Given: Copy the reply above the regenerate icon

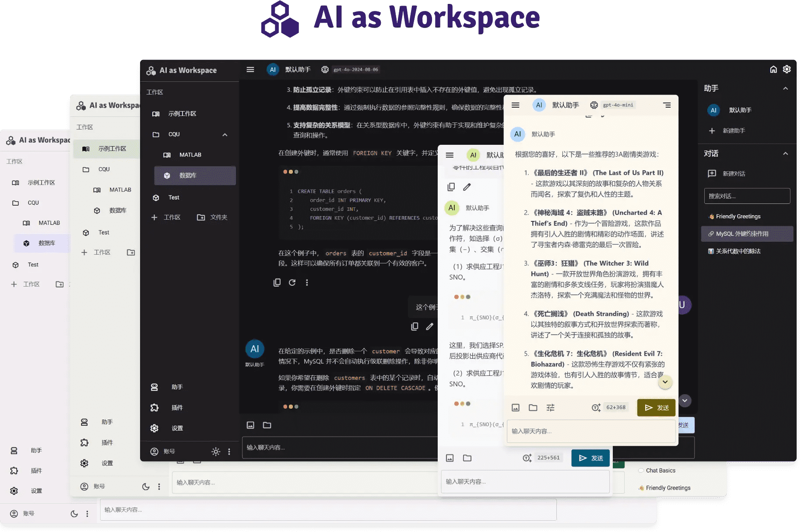Looking at the screenshot, I should [x=277, y=283].
